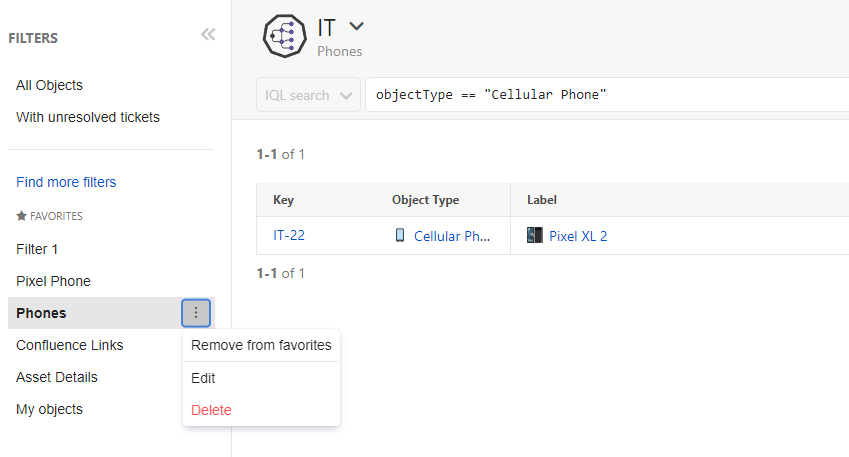This screenshot has width=849, height=457.
Task: Open the IQL search mode dropdown
Action: (x=308, y=95)
